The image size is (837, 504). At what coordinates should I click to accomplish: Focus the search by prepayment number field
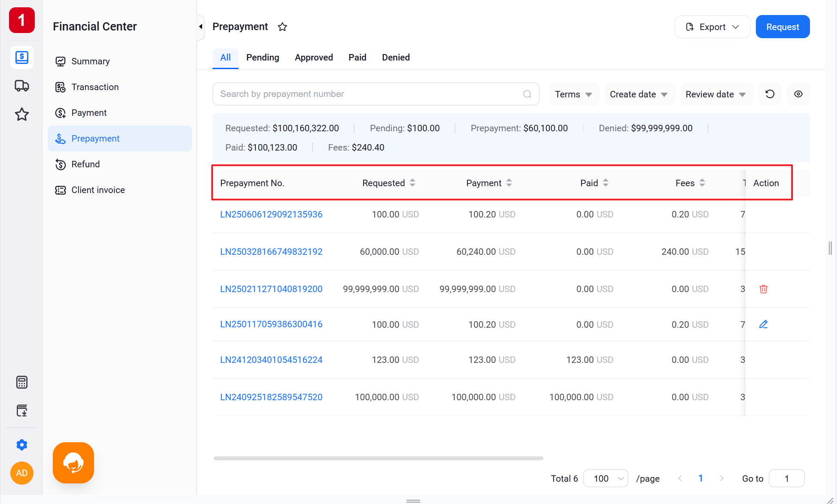(376, 94)
